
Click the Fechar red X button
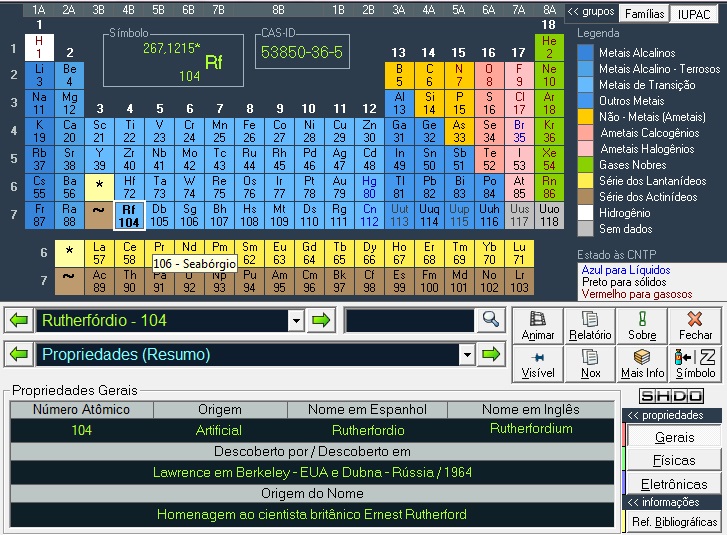click(695, 325)
